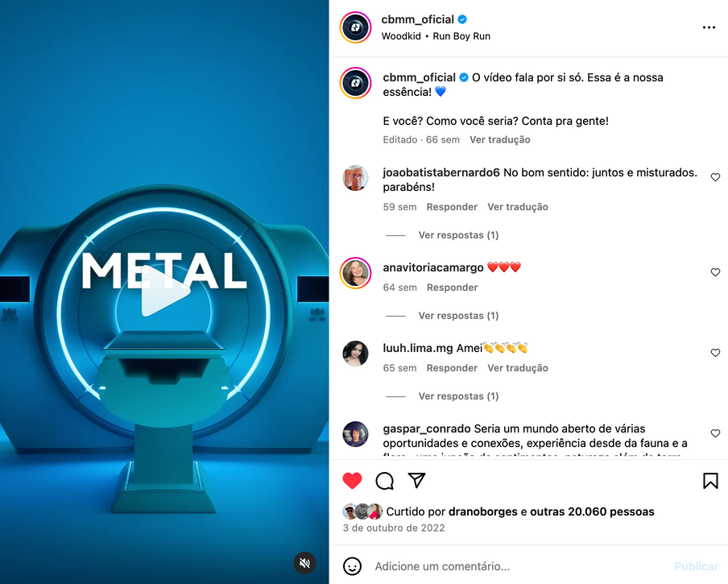Image resolution: width=728 pixels, height=584 pixels.
Task: Click Ver tradução under the caption
Action: [x=499, y=139]
